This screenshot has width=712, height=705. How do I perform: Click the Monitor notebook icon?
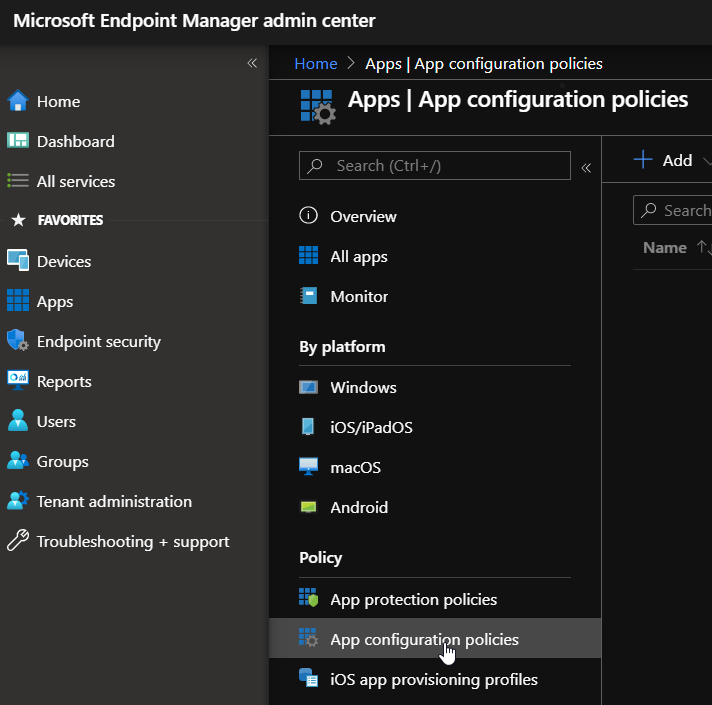(309, 296)
